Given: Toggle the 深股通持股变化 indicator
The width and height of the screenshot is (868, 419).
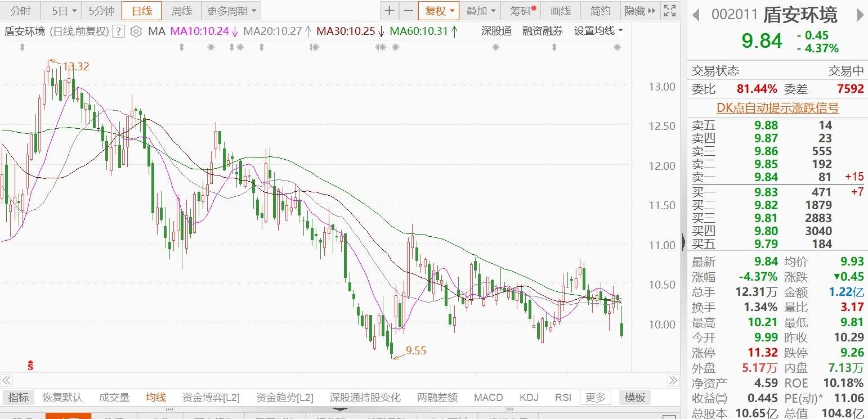Looking at the screenshot, I should [x=365, y=398].
